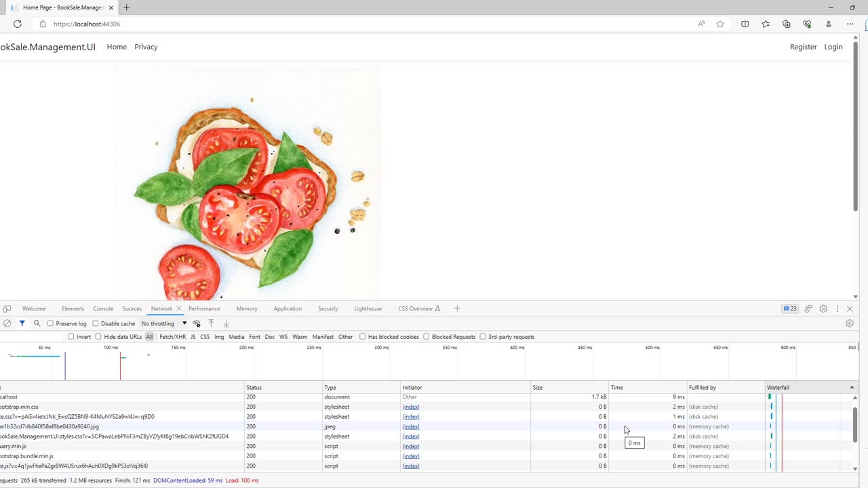868x488 pixels.
Task: Open the 23 issues counter badge
Action: pos(790,308)
